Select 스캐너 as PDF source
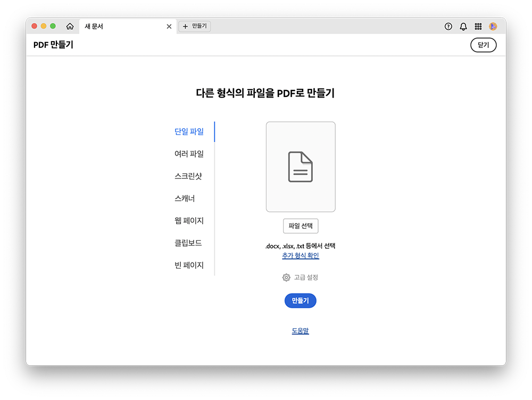Image resolution: width=532 pixels, height=400 pixels. [184, 198]
